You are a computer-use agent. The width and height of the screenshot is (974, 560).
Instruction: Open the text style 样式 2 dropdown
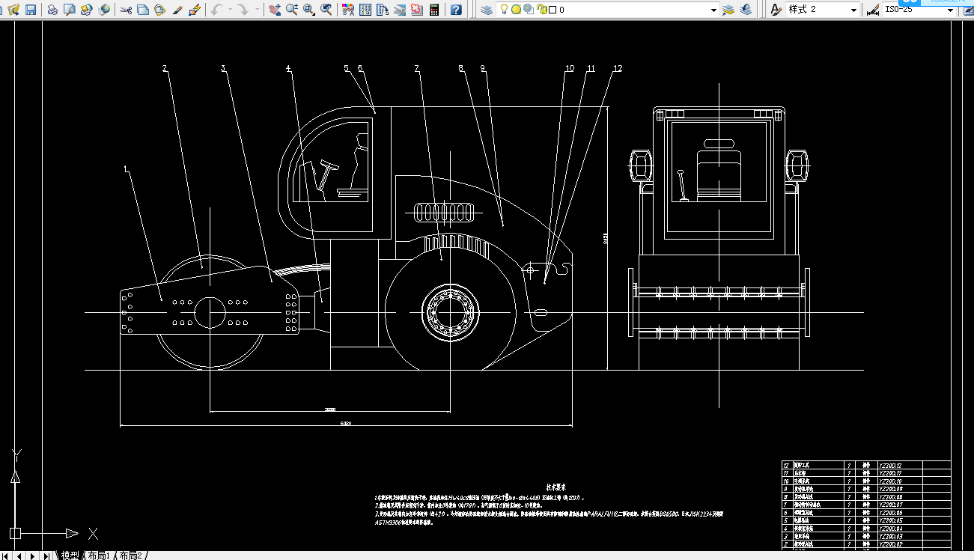(853, 10)
